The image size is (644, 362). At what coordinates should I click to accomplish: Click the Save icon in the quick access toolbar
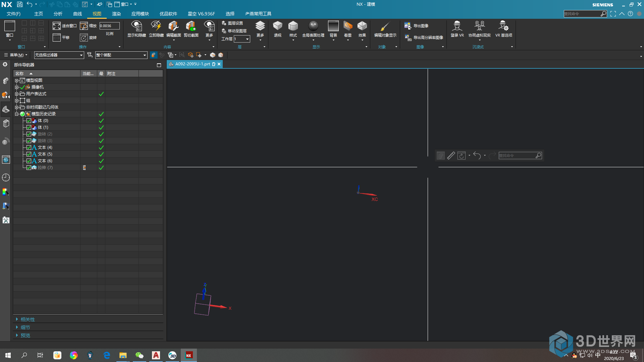[20, 4]
